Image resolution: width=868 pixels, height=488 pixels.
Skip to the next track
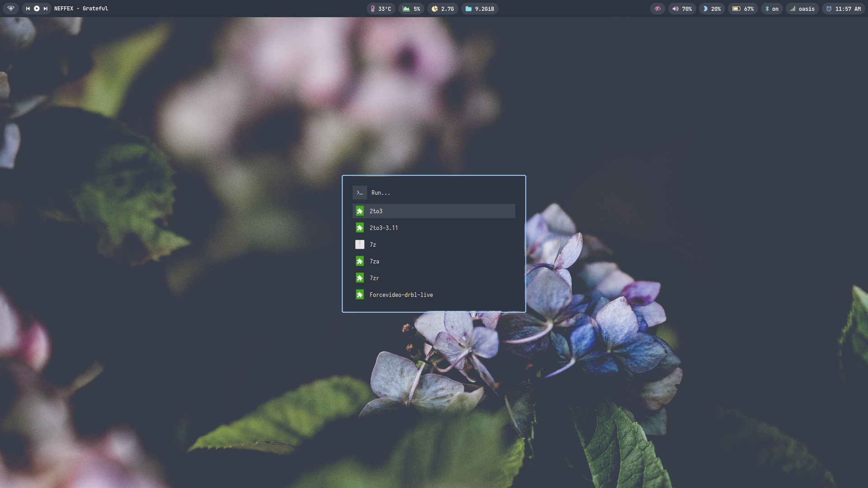(45, 9)
